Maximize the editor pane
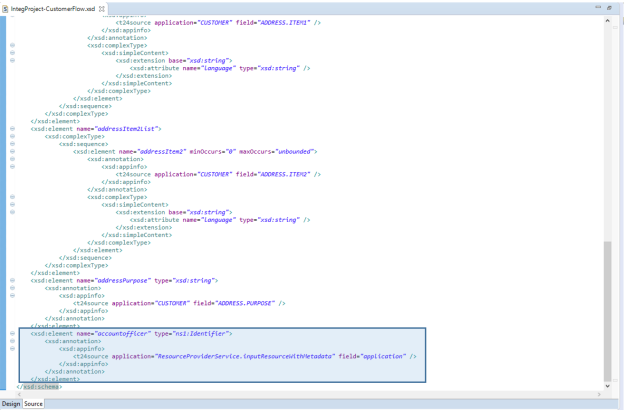The image size is (624, 410). coord(611,7)
